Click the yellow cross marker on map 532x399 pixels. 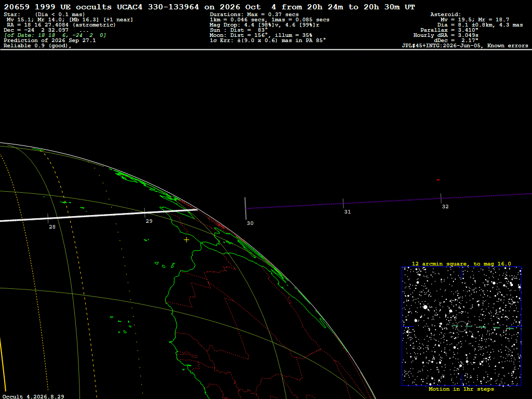click(x=187, y=240)
